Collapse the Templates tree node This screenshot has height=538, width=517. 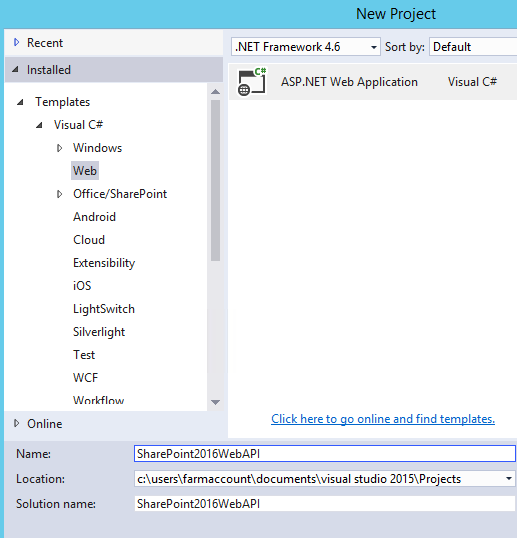click(21, 102)
